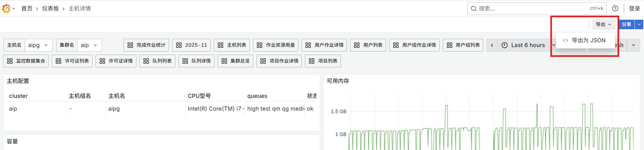The width and height of the screenshot is (644, 150).
Task: Open the 主机列表 dashboard link
Action: (232, 45)
